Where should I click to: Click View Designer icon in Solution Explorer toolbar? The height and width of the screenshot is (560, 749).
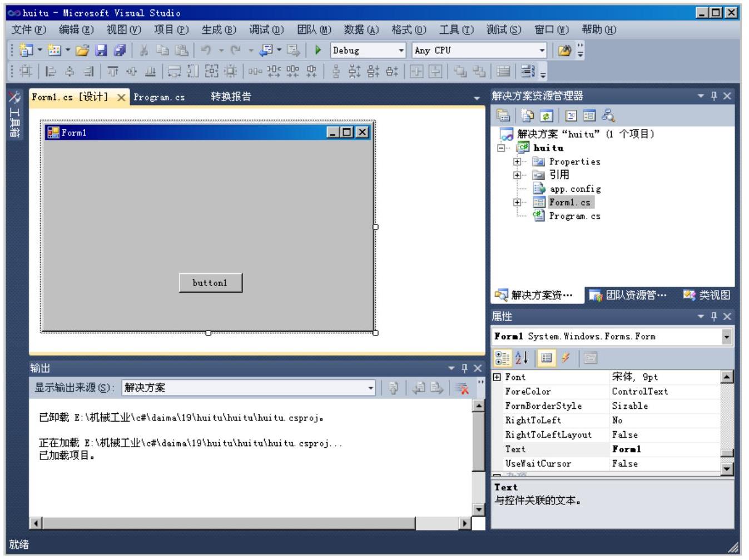pyautogui.click(x=589, y=116)
